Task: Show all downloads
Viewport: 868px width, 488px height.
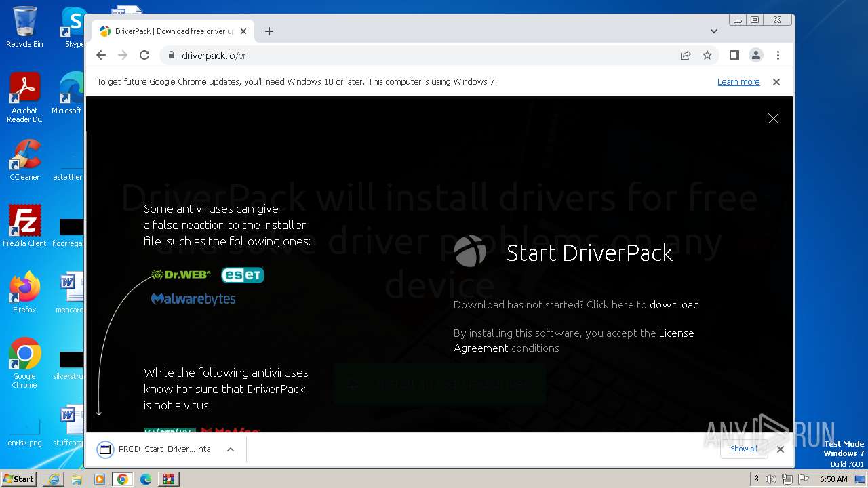Action: tap(744, 449)
